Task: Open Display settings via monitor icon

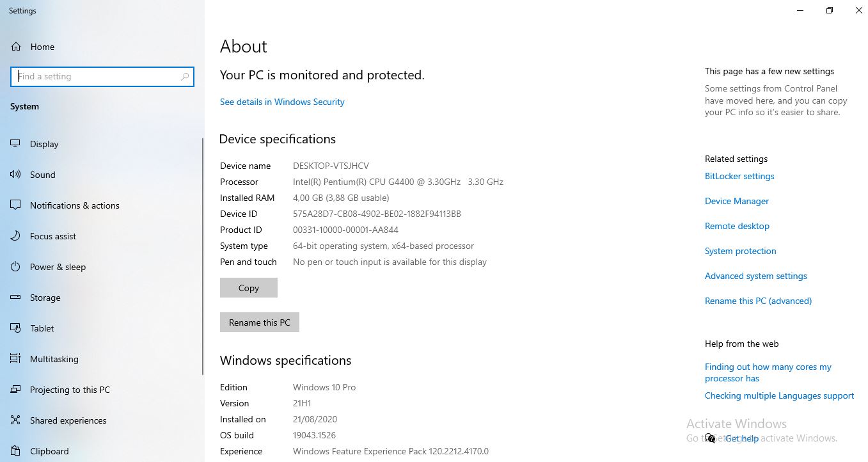Action: pos(16,144)
